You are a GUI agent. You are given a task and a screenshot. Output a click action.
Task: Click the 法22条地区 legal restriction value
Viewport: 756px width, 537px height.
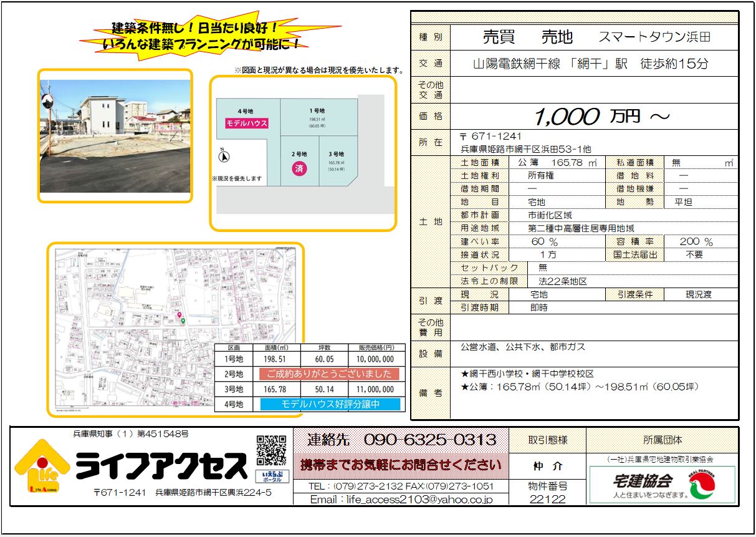563,281
